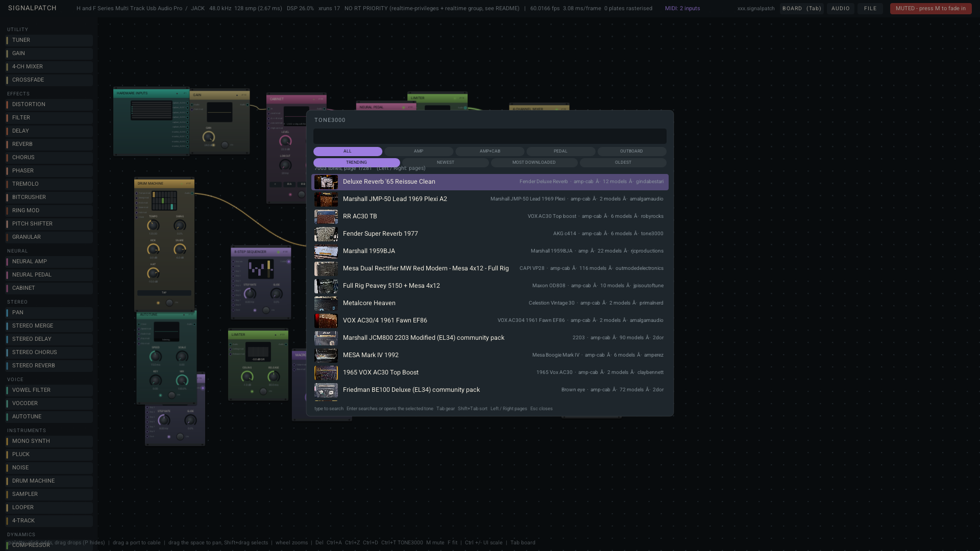This screenshot has height=551, width=980.
Task: Select the Marshall JMP-50 Lead Plexi amp image
Action: point(326,199)
